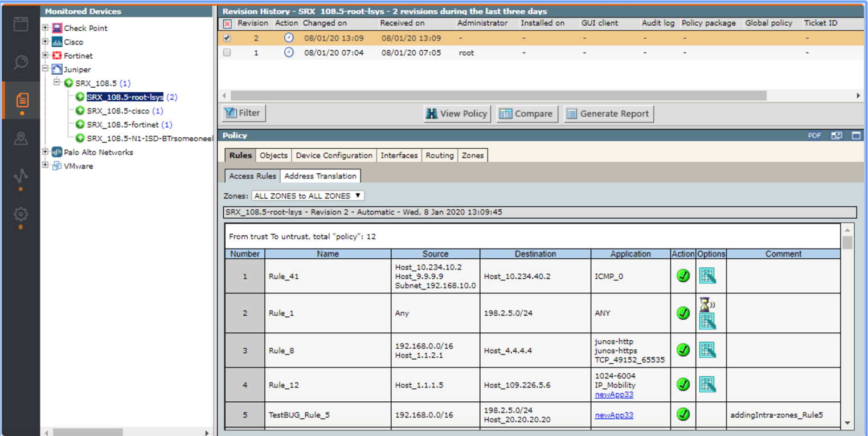Collapse the Juniper tree branch
Image resolution: width=868 pixels, height=436 pixels.
tap(46, 69)
